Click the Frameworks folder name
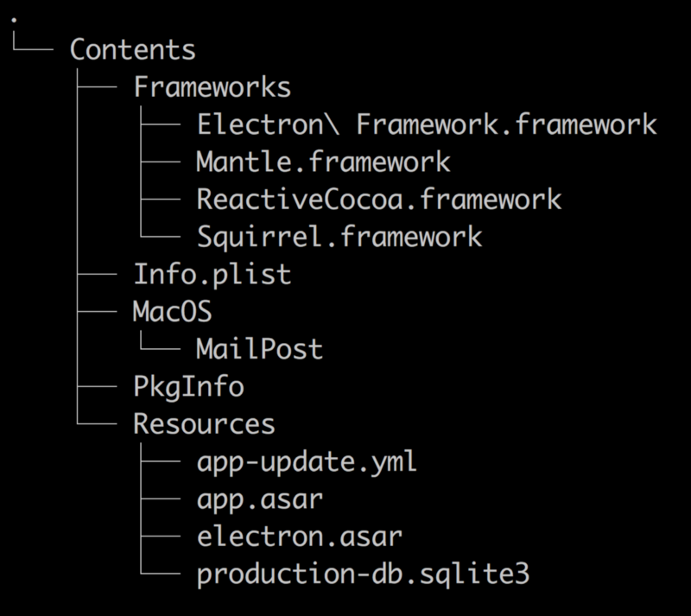691x616 pixels. [x=212, y=87]
